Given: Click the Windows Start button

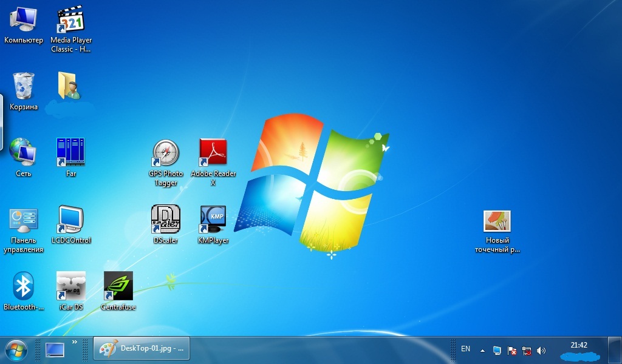Looking at the screenshot, I should click(16, 350).
